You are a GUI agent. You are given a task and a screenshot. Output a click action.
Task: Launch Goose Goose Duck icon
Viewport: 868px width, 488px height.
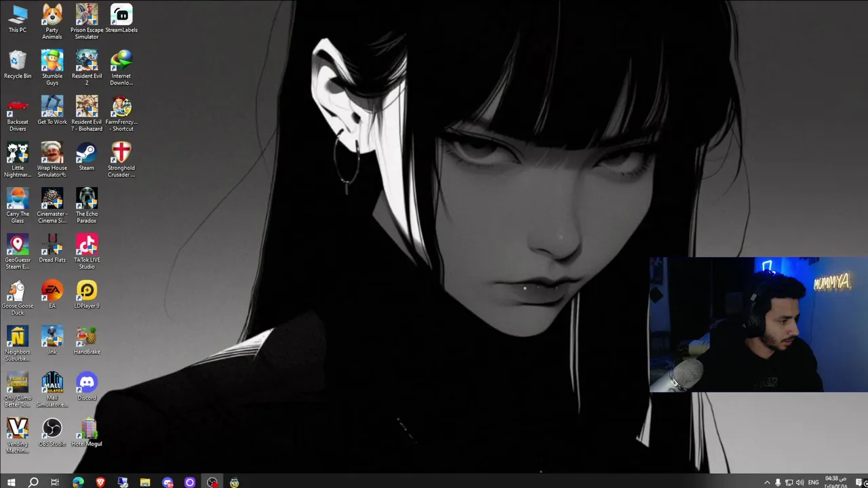tap(18, 298)
